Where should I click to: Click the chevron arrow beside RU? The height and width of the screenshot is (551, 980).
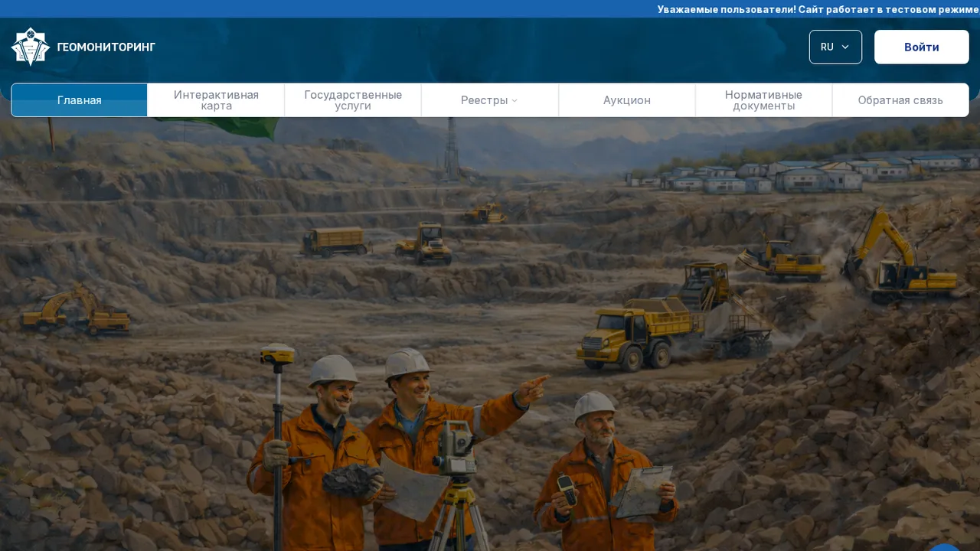(845, 47)
